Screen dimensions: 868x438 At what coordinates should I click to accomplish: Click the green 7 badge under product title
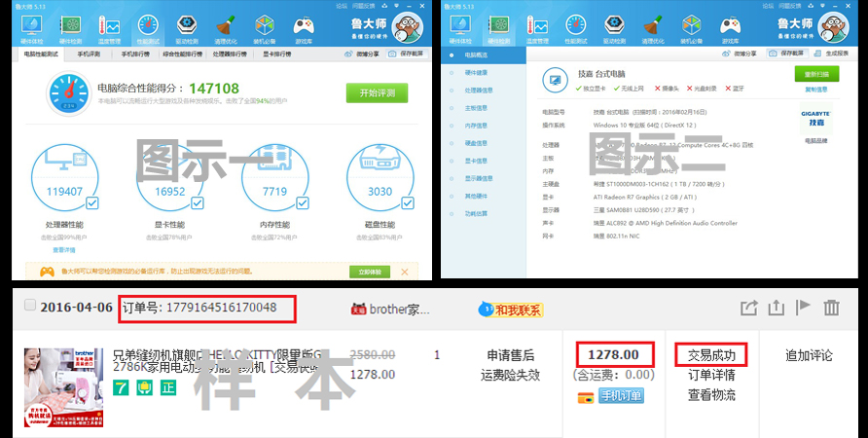click(121, 387)
